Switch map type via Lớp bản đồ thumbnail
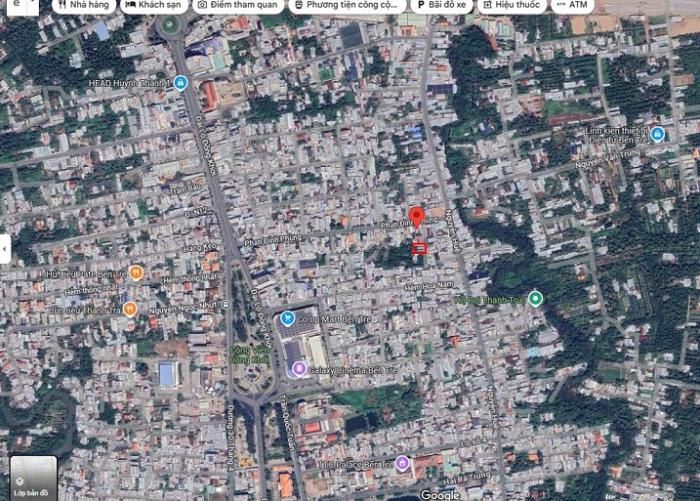 [33, 477]
